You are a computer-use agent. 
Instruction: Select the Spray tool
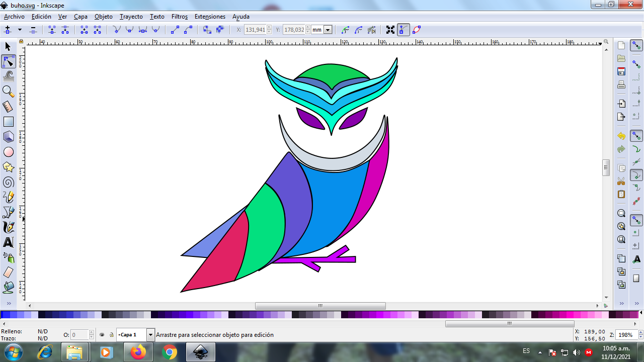(x=8, y=257)
